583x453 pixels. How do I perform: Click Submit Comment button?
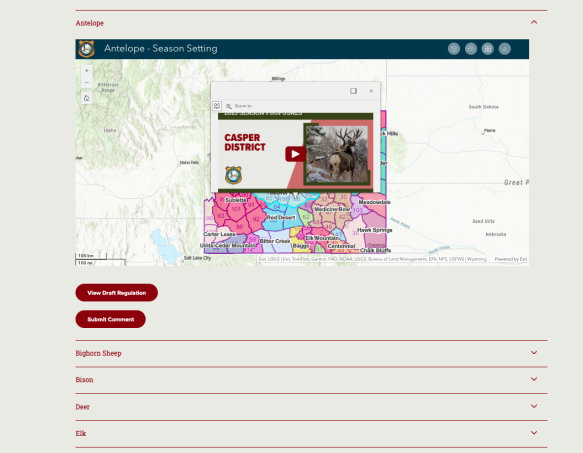tap(110, 319)
